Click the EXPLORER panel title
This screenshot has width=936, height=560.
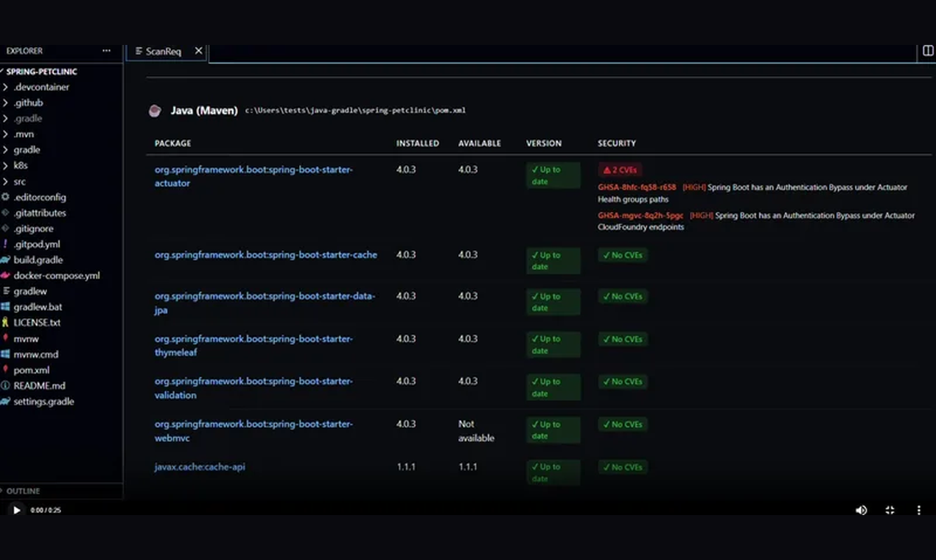coord(24,51)
